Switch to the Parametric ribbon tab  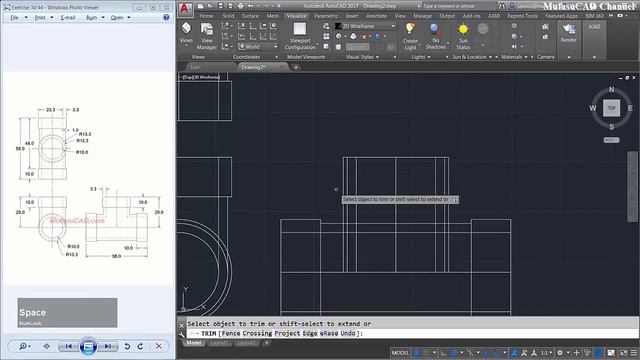[326, 16]
